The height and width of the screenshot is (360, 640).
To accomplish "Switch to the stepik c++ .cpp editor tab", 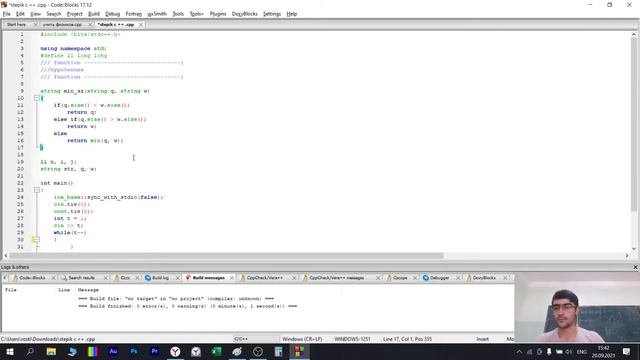I will click(x=116, y=24).
